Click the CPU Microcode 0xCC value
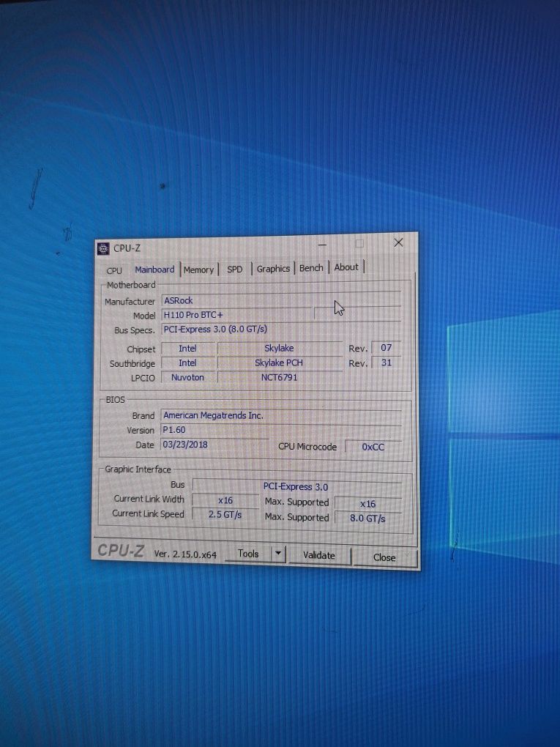This screenshot has width=560, height=747. pyautogui.click(x=373, y=447)
